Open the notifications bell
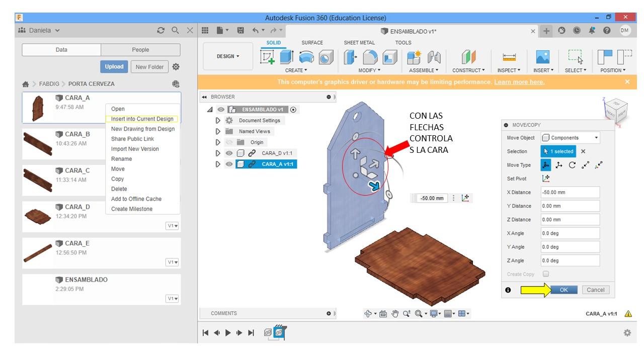644x362 pixels. pyautogui.click(x=592, y=31)
